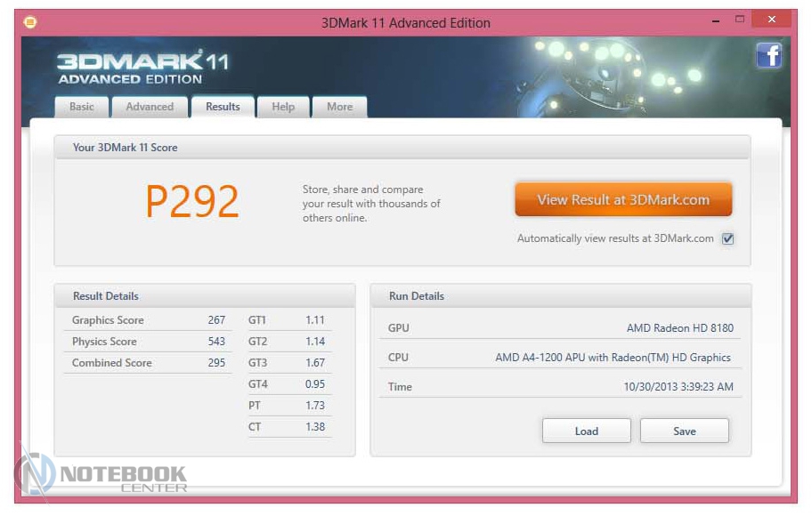
Task: Click the P292 score value
Action: pyautogui.click(x=192, y=203)
